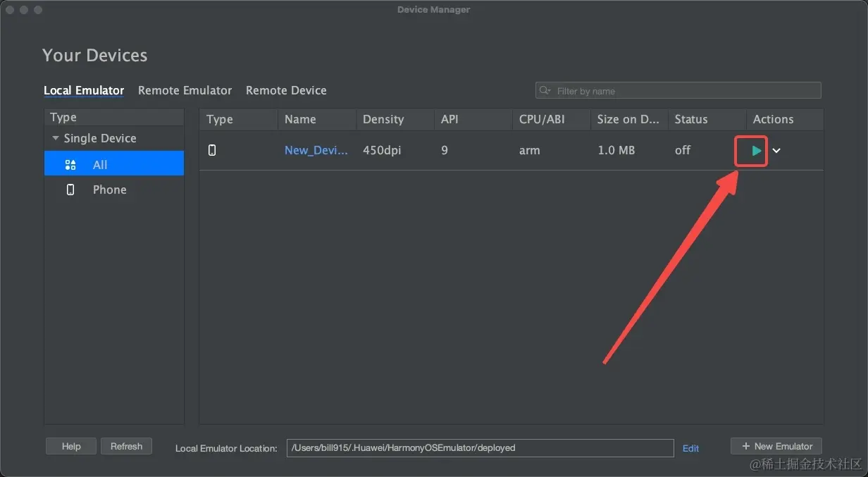868x477 pixels.
Task: Expand actions dropdown arrow beside play button
Action: (776, 151)
